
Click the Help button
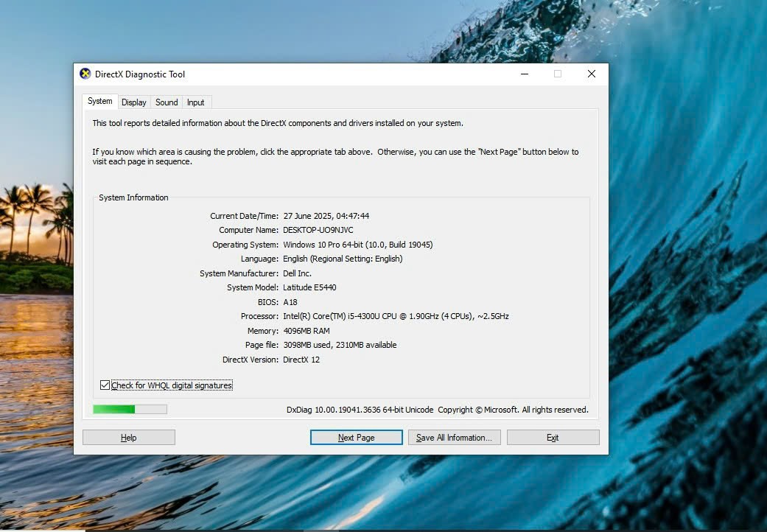129,438
